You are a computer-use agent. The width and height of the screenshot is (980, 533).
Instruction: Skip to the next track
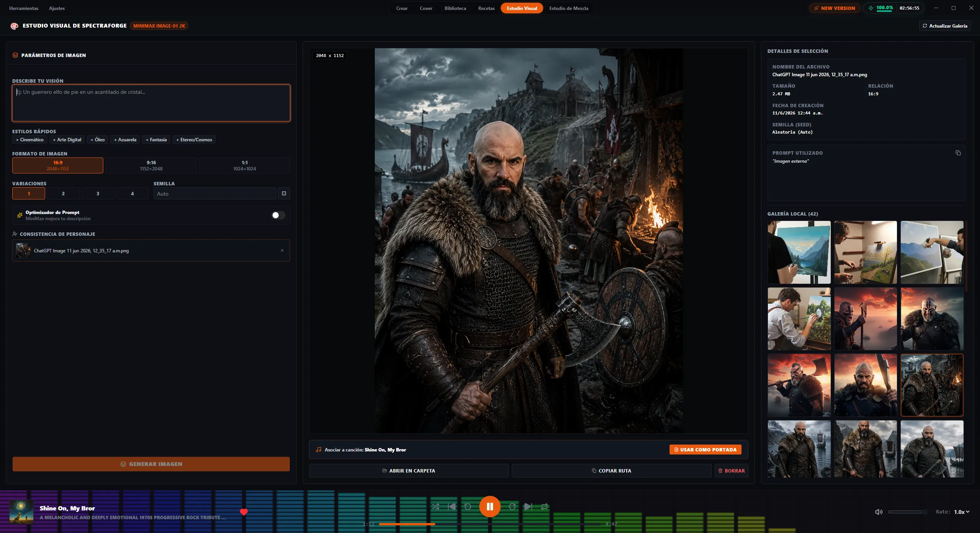(528, 507)
